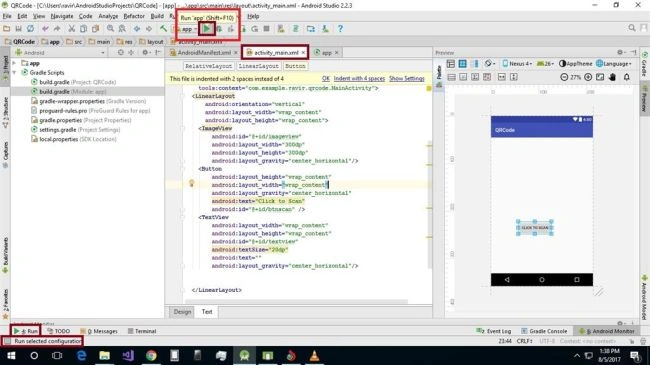Click Zoom to Fit icon in preview

(600, 77)
